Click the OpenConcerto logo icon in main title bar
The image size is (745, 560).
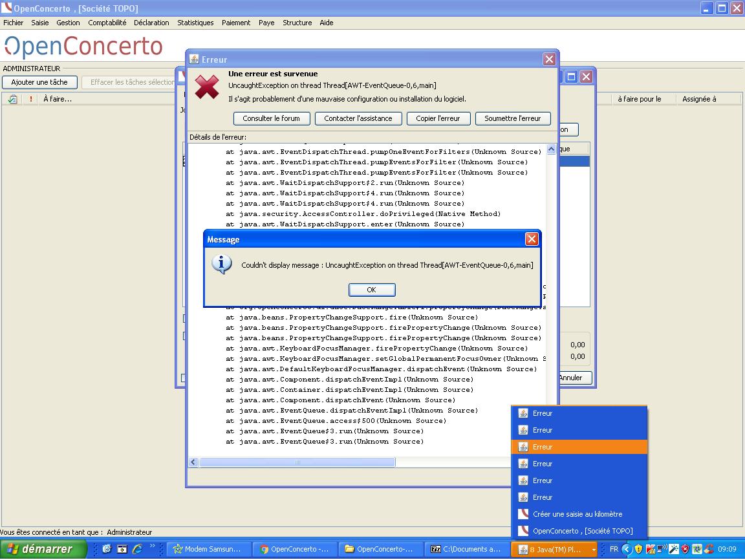(x=6, y=7)
